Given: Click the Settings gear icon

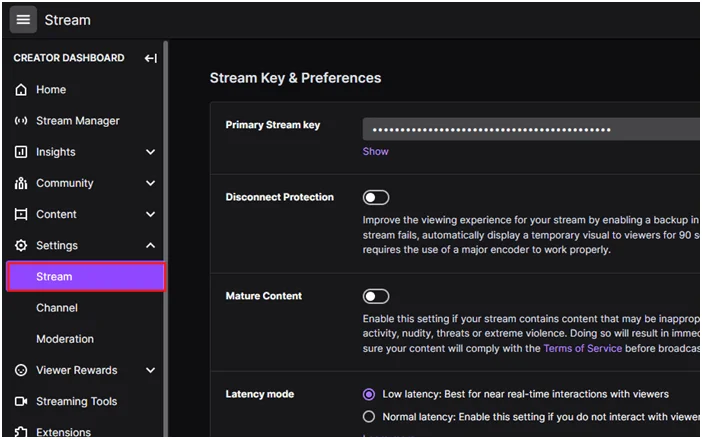Looking at the screenshot, I should coord(21,245).
